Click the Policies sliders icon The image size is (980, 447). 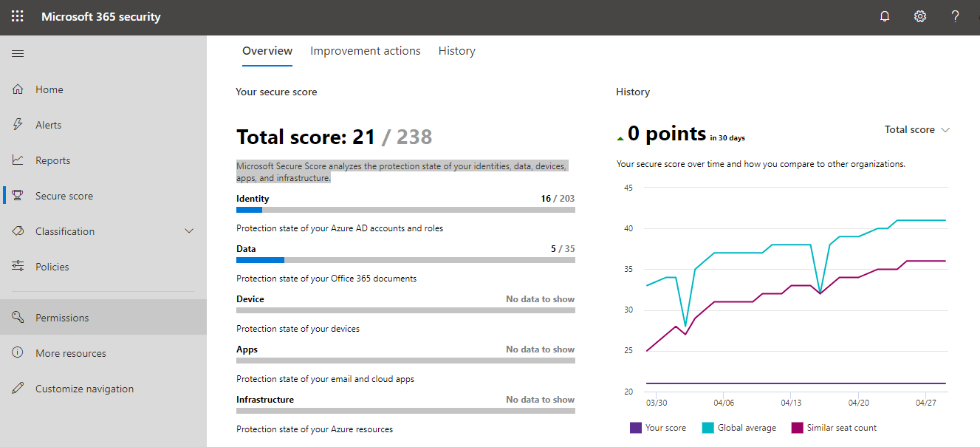pos(18,267)
